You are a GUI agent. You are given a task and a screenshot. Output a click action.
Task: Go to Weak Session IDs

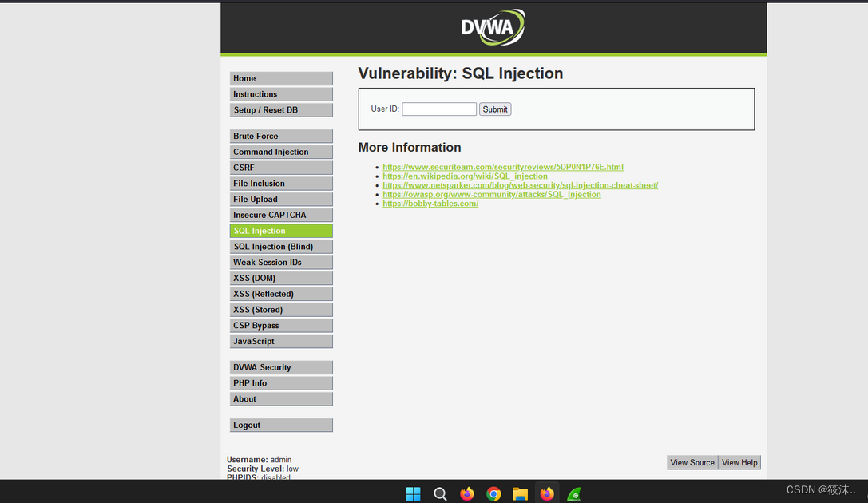281,263
